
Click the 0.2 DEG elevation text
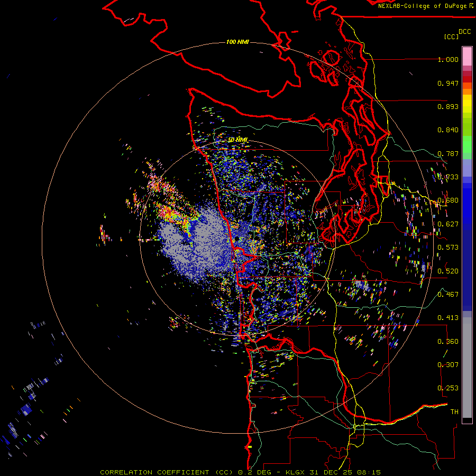256,472
